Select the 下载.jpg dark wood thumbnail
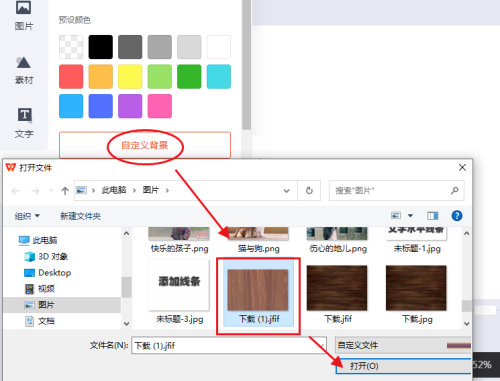The width and height of the screenshot is (500, 381). click(416, 288)
